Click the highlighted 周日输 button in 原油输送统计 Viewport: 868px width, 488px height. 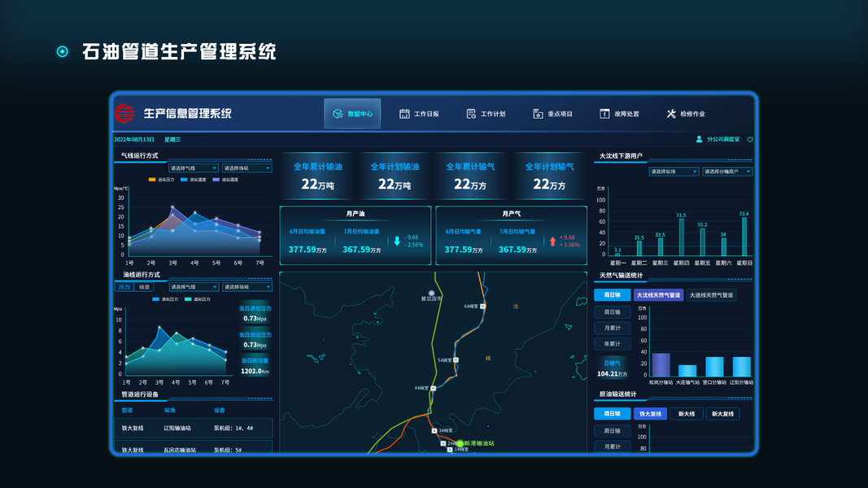click(x=612, y=413)
